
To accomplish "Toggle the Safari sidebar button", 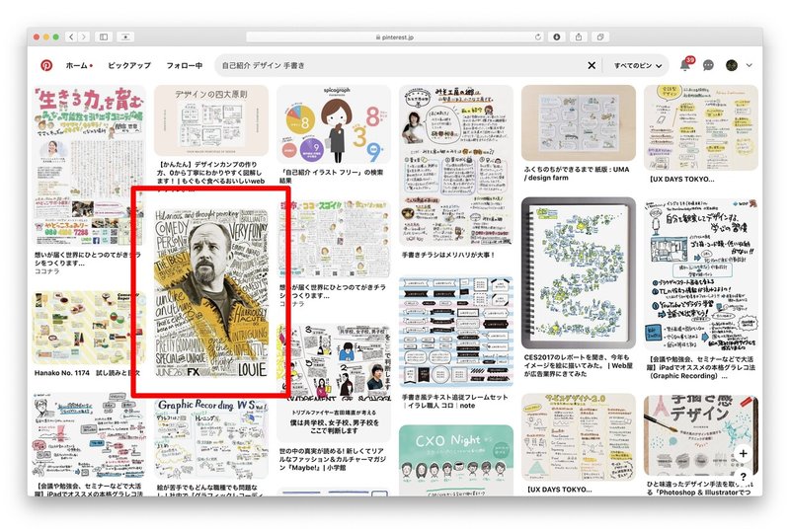I will (104, 37).
